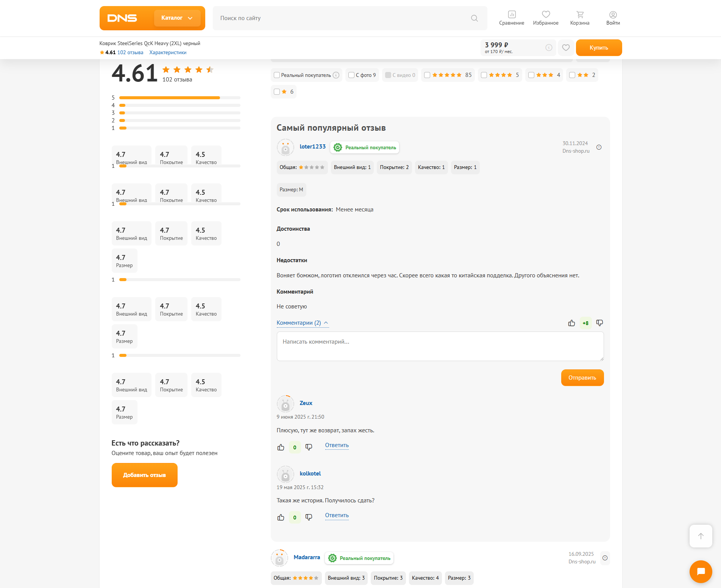Toggle the С видео 0 filter checkbox
Image resolution: width=721 pixels, height=588 pixels.
tap(388, 75)
